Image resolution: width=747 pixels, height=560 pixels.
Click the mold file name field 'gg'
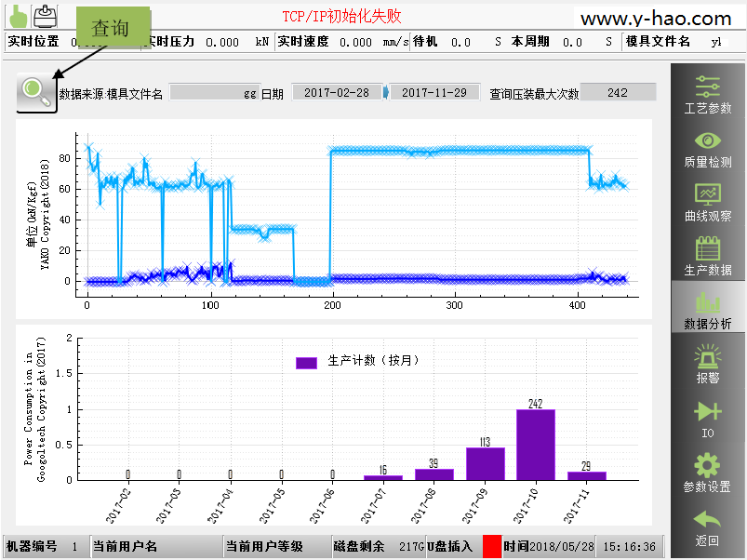[x=215, y=93]
